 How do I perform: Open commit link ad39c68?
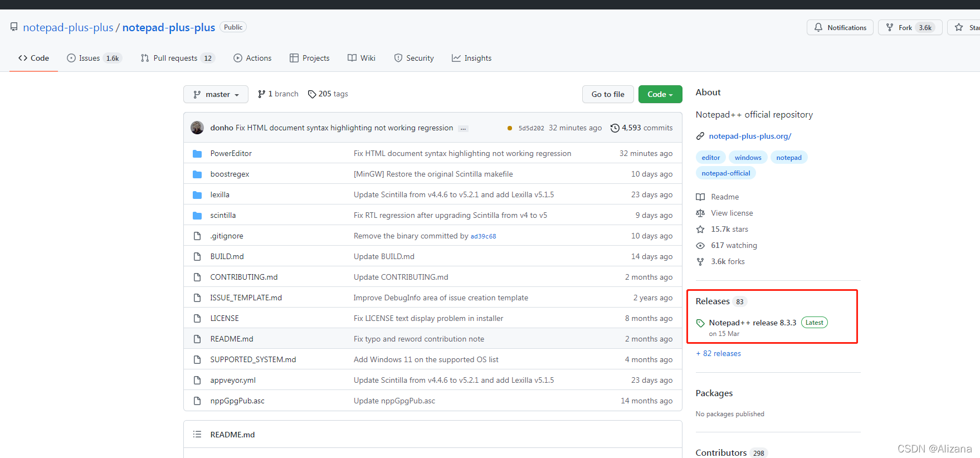pyautogui.click(x=484, y=236)
